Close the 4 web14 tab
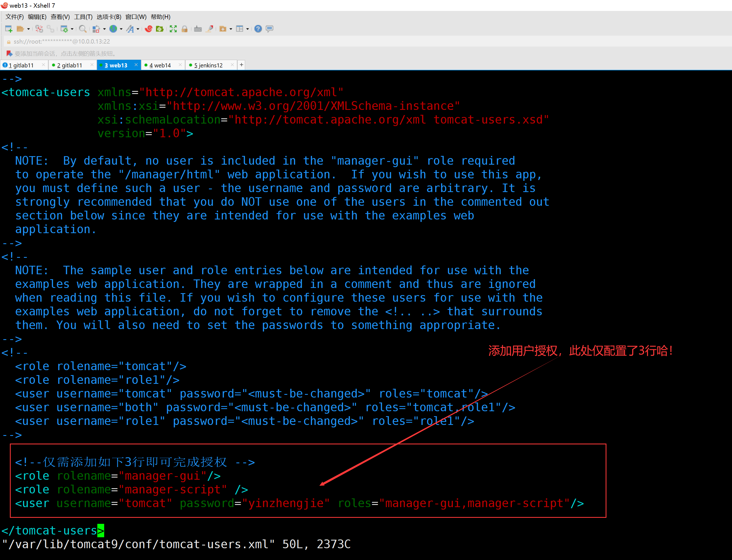This screenshot has width=732, height=560. pyautogui.click(x=180, y=65)
